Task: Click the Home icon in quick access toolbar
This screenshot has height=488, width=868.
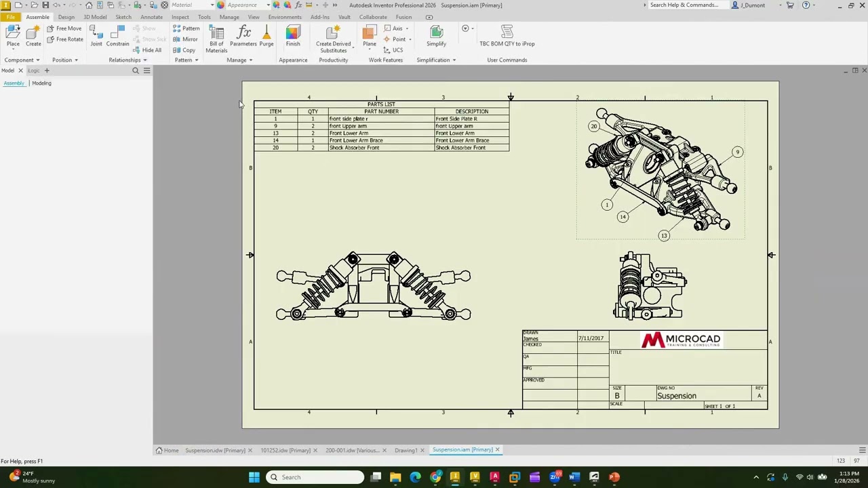Action: tap(89, 5)
